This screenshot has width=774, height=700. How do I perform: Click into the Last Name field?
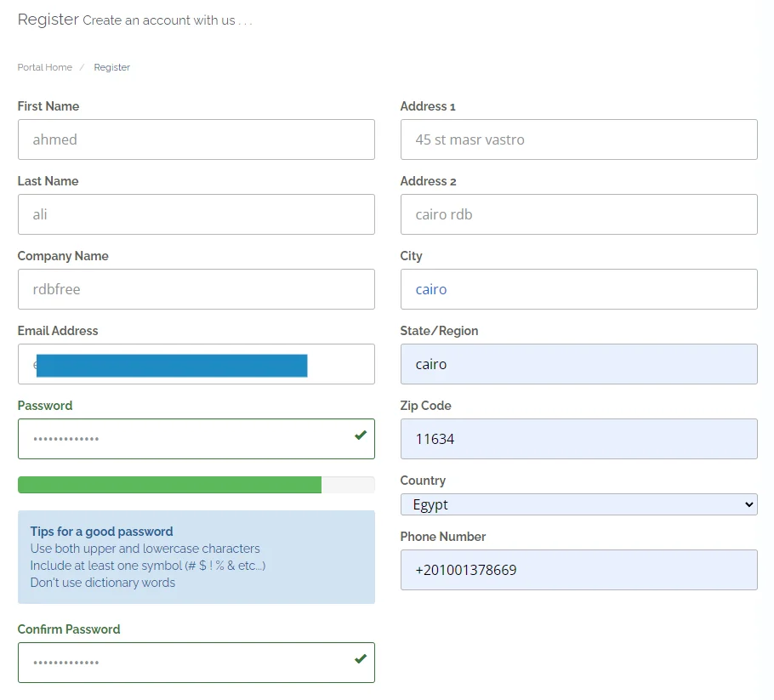tap(196, 214)
